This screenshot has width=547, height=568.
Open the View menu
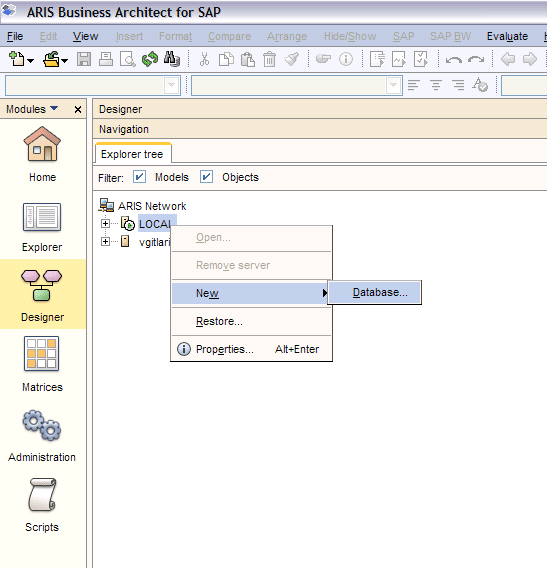[x=85, y=36]
